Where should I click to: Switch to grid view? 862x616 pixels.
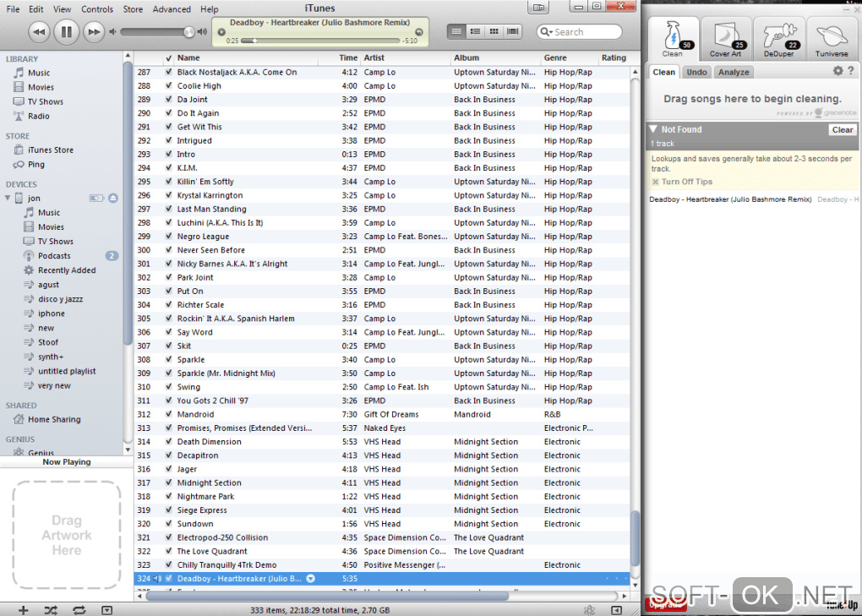click(x=494, y=31)
